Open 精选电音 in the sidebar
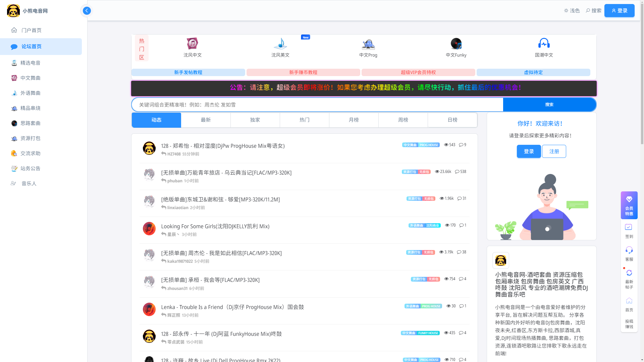This screenshot has width=644, height=362. pyautogui.click(x=30, y=63)
